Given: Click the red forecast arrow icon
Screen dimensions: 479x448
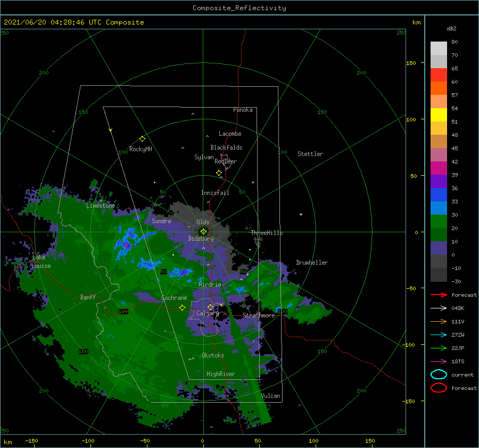Looking at the screenshot, I should point(439,295).
